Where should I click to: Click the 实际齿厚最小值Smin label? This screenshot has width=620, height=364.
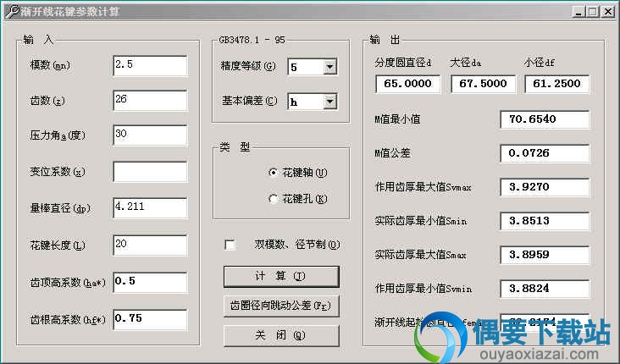(x=421, y=221)
